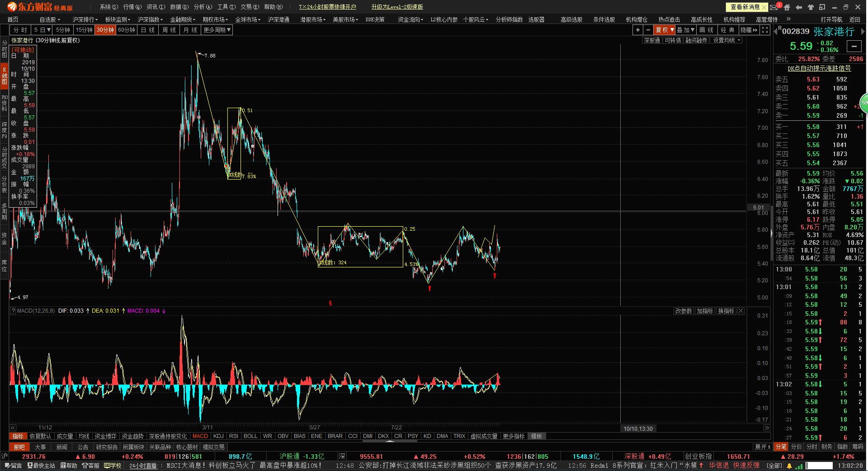Select the KDJ indicator tab
The width and height of the screenshot is (868, 471).
click(x=218, y=436)
